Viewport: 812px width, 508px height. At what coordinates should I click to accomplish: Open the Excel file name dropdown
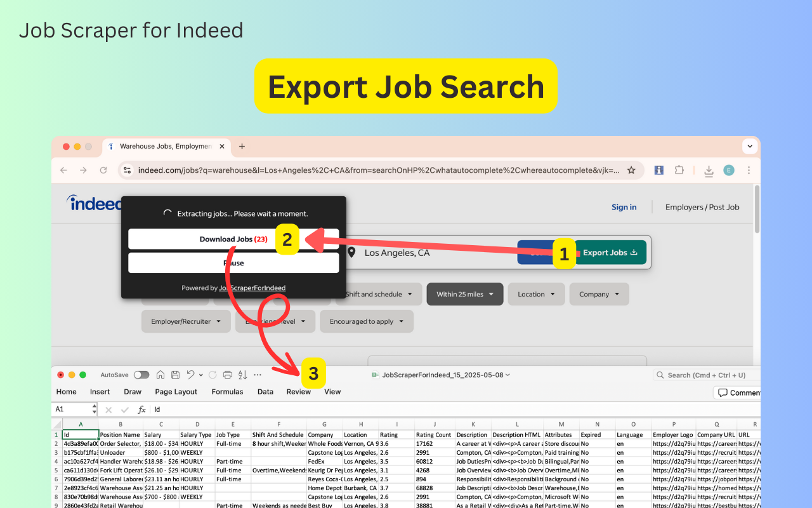[507, 375]
